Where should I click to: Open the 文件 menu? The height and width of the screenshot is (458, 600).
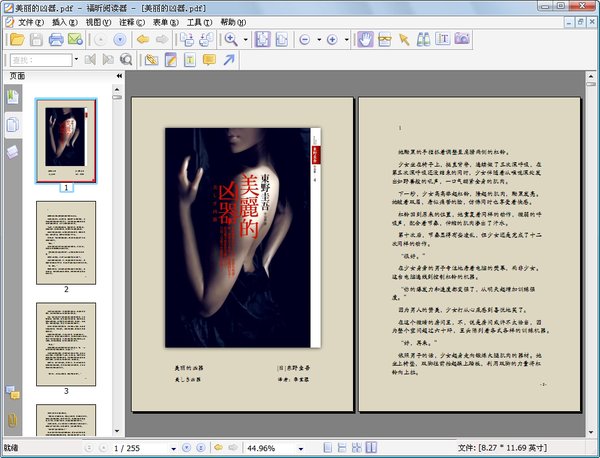[31, 21]
